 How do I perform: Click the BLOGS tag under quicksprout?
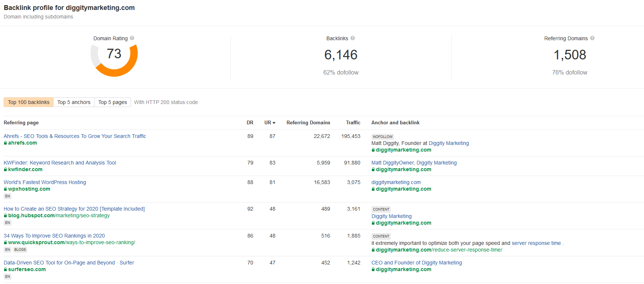coord(20,250)
